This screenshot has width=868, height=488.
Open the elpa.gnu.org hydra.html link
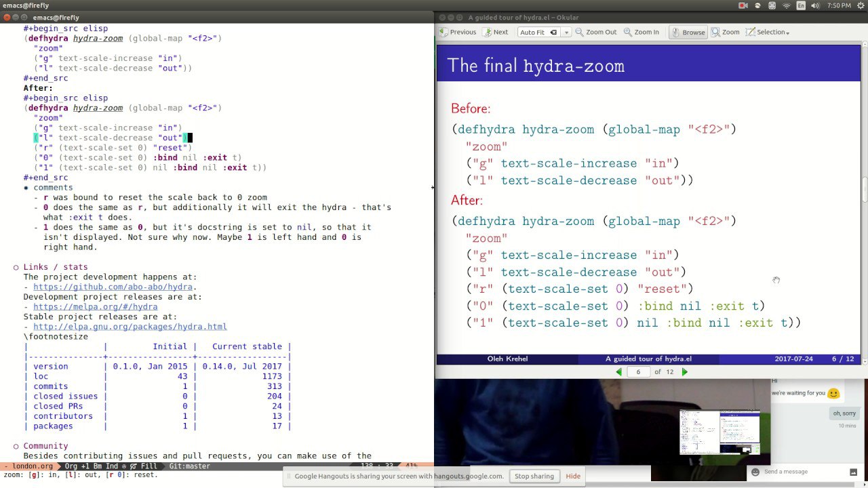(130, 327)
